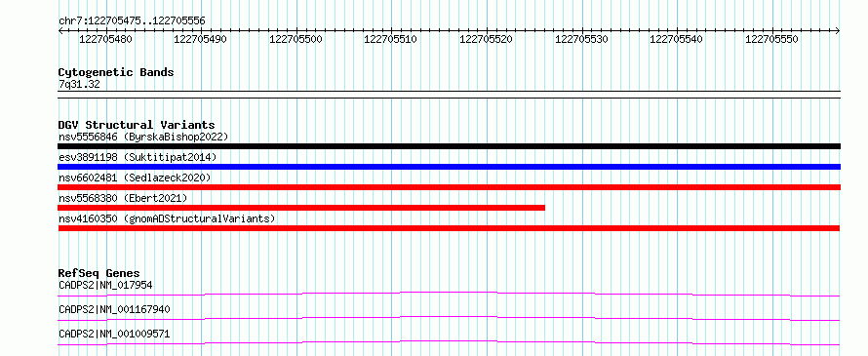Select the RefSeq Genes track title
The height and width of the screenshot is (356, 868).
99,273
